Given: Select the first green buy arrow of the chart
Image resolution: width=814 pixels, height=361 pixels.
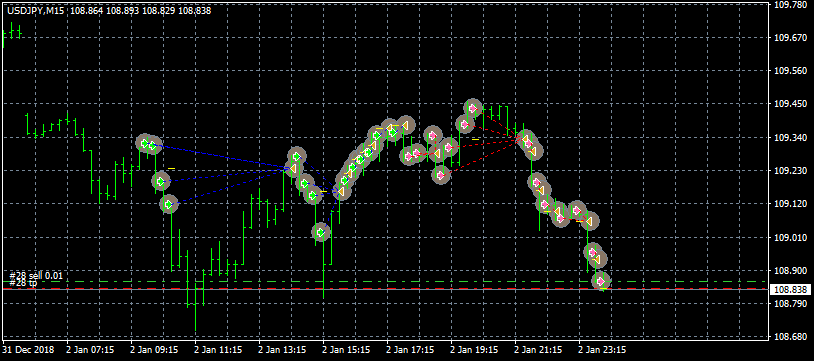Looking at the screenshot, I should (x=145, y=143).
